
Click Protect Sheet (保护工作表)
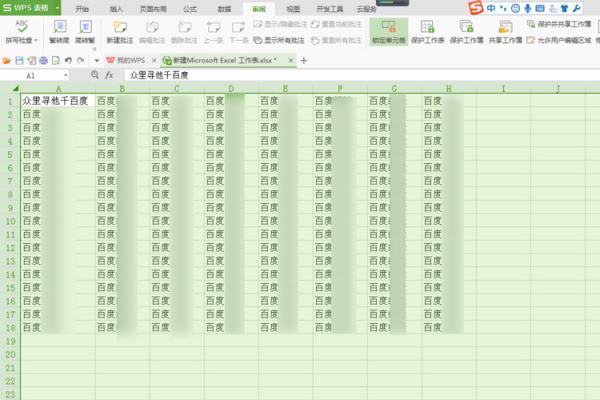(x=427, y=32)
